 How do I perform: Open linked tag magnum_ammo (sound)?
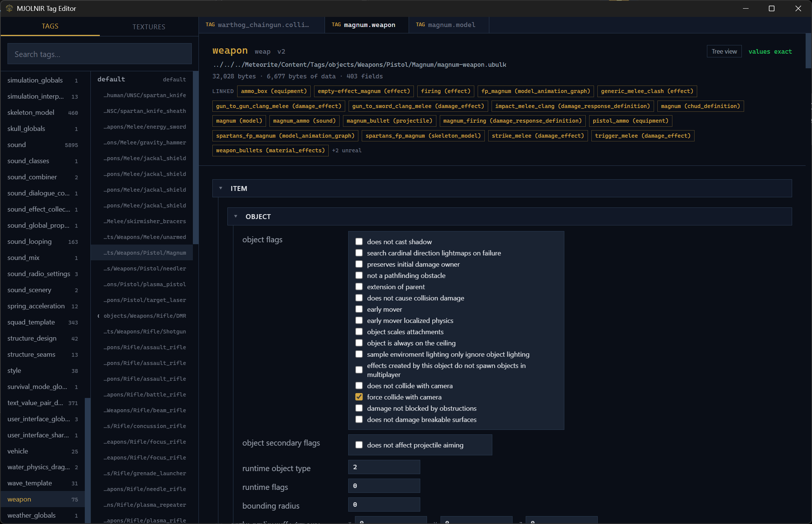tap(305, 121)
